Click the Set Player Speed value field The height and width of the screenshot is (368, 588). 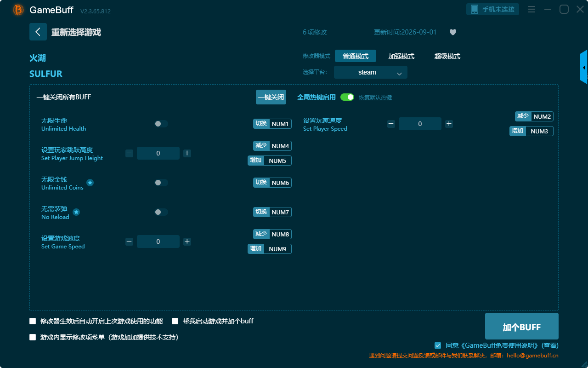coord(420,124)
